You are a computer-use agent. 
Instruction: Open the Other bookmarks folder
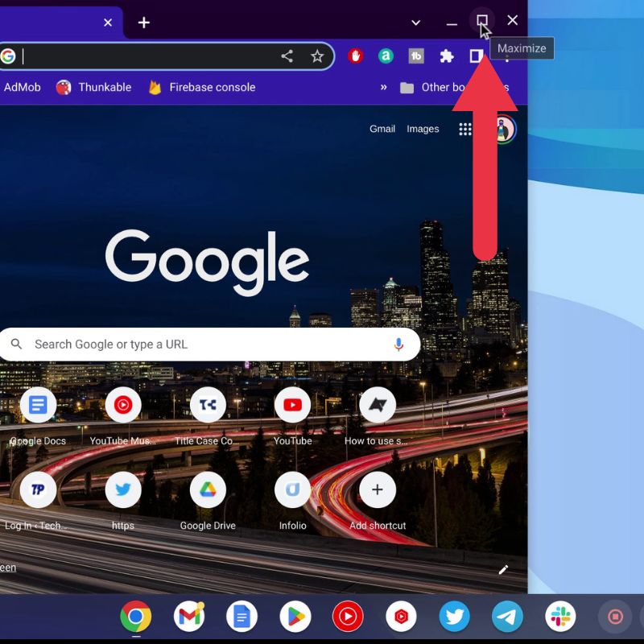tap(454, 87)
